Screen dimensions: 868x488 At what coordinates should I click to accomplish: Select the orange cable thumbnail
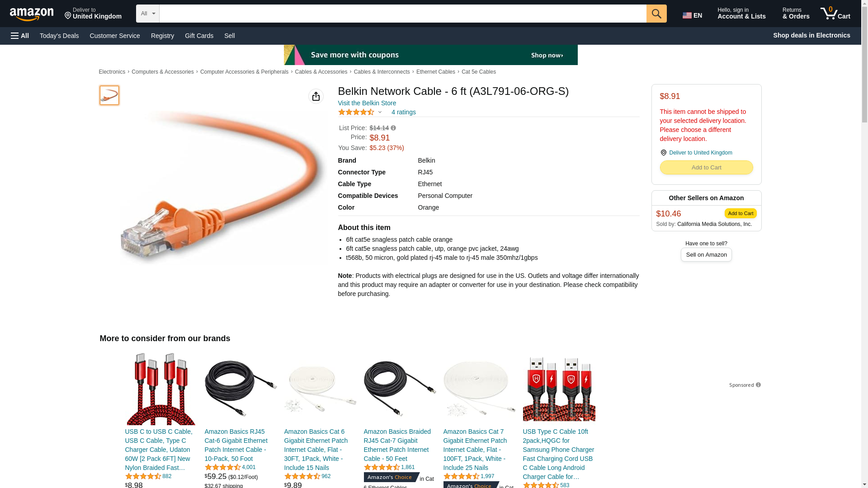point(109,95)
